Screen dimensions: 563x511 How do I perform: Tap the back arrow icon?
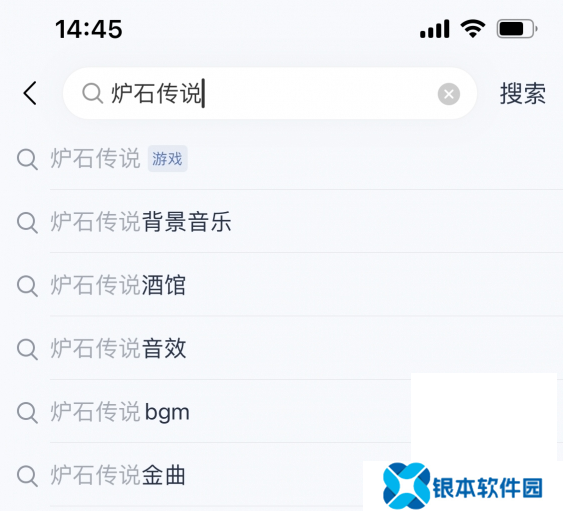30,93
